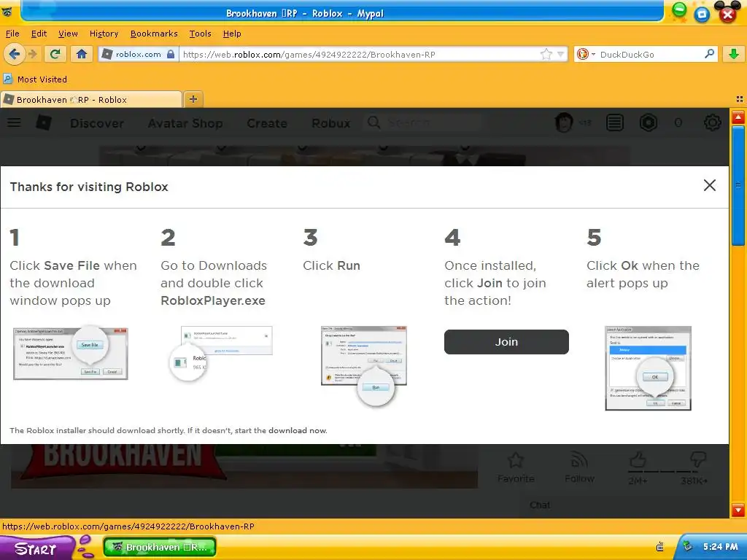The width and height of the screenshot is (747, 560).
Task: Open a new tab with the plus button
Action: tap(193, 99)
